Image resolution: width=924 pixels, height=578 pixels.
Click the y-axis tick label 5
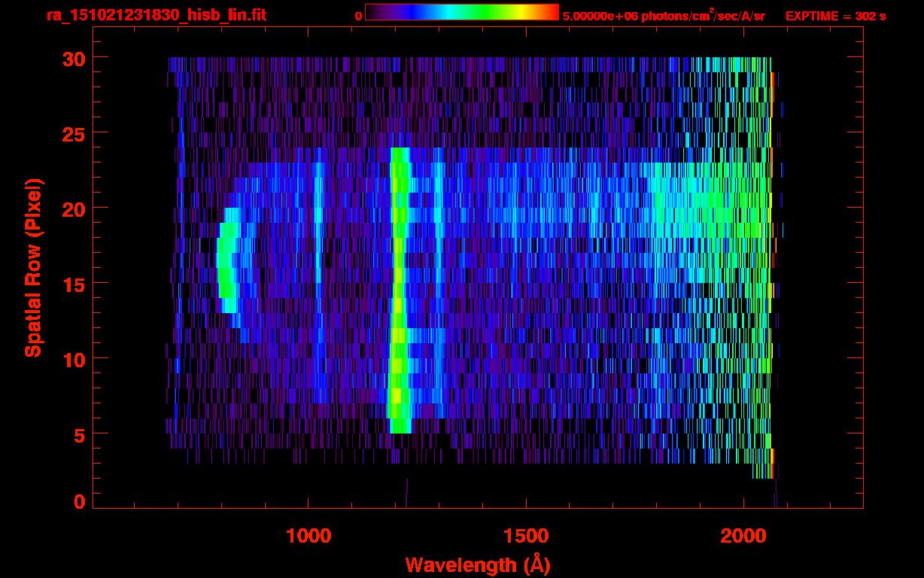tap(79, 434)
